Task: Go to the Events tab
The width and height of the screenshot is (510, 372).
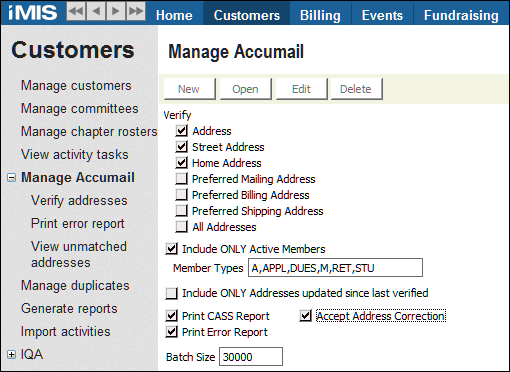Action: tap(382, 15)
